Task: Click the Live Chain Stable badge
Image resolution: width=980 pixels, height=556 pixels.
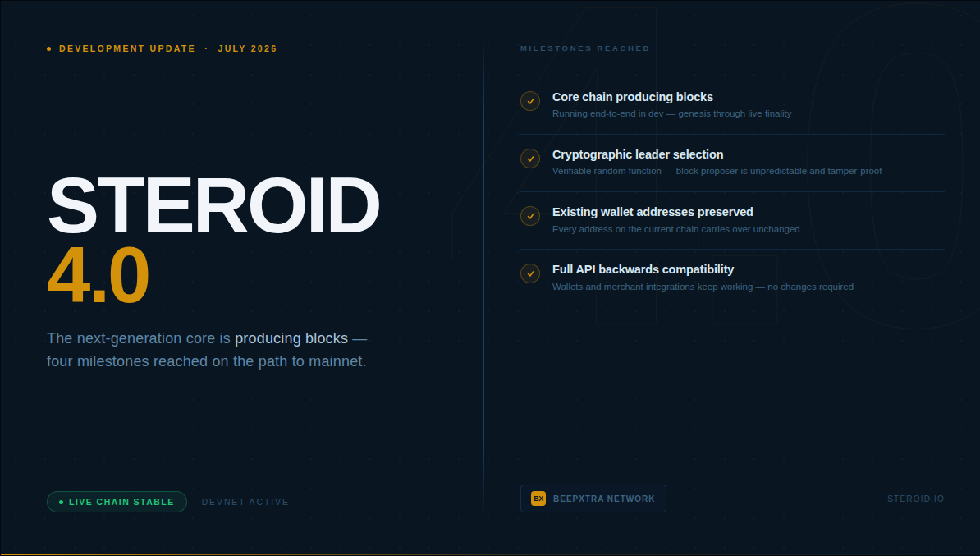Action: (x=117, y=502)
